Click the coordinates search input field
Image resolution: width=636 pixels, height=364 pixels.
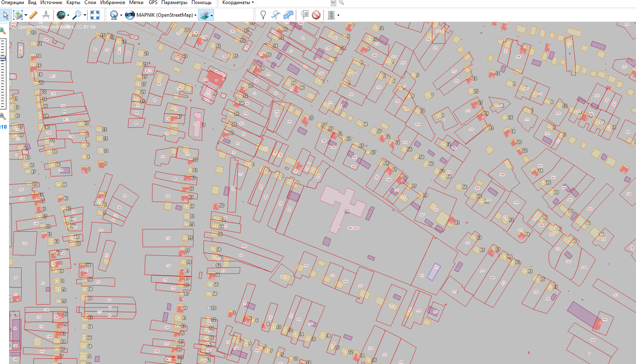coord(293,3)
